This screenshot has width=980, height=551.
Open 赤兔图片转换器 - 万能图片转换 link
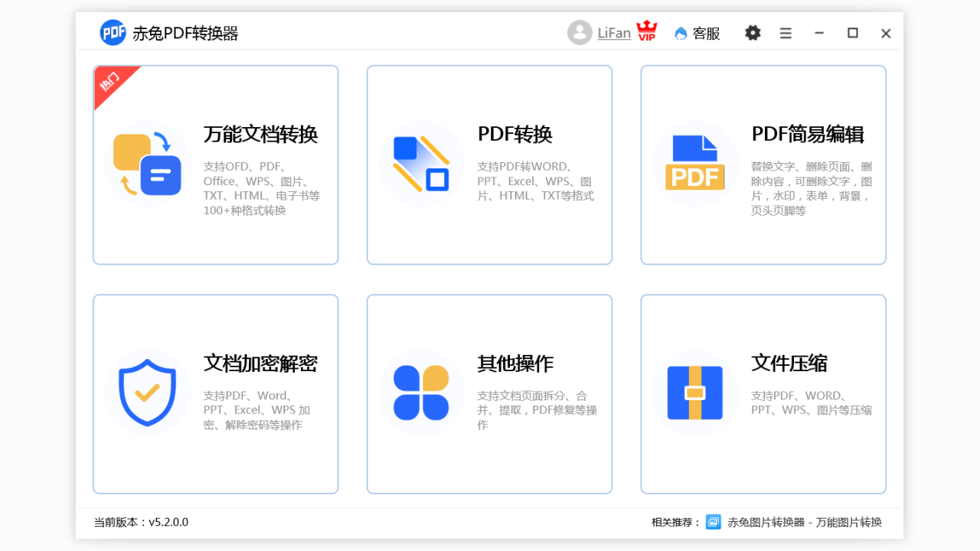[x=805, y=522]
